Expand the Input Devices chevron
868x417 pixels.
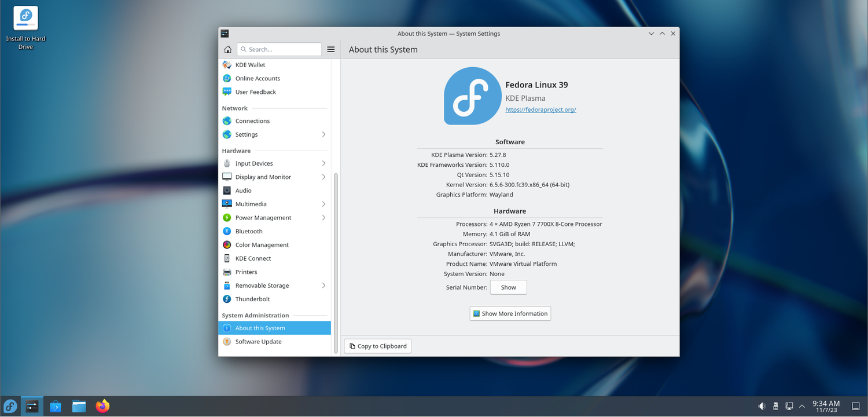click(323, 163)
